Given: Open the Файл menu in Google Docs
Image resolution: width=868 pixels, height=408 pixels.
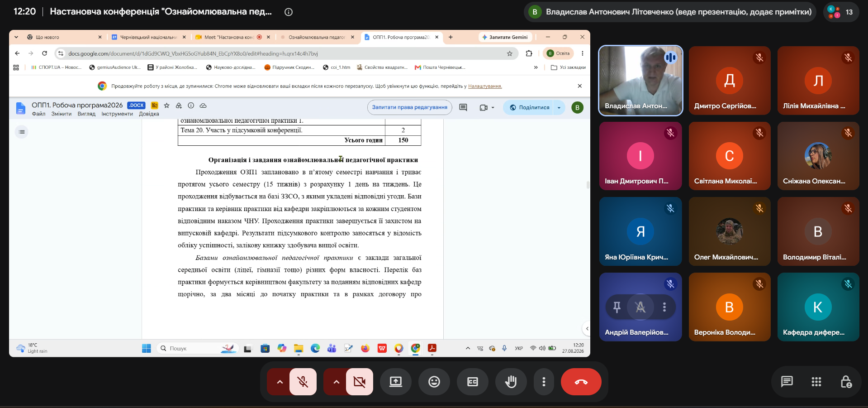Looking at the screenshot, I should coord(38,114).
